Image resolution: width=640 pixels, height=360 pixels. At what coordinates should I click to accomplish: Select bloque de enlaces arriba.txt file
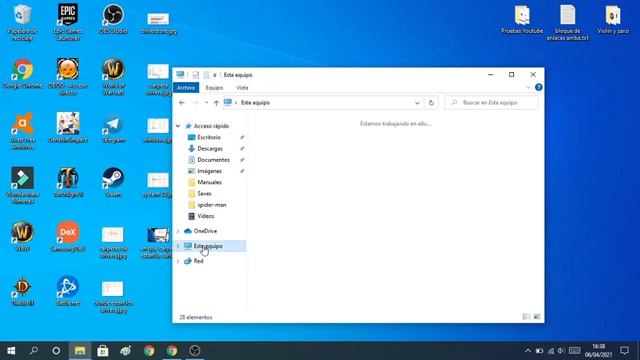click(x=567, y=22)
